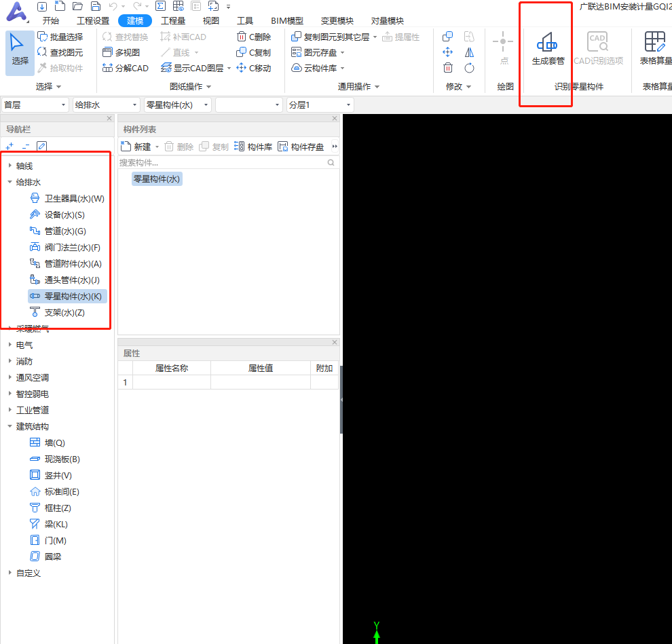This screenshot has width=672, height=644.
Task: Close the 属性 panel
Action: coord(335,342)
